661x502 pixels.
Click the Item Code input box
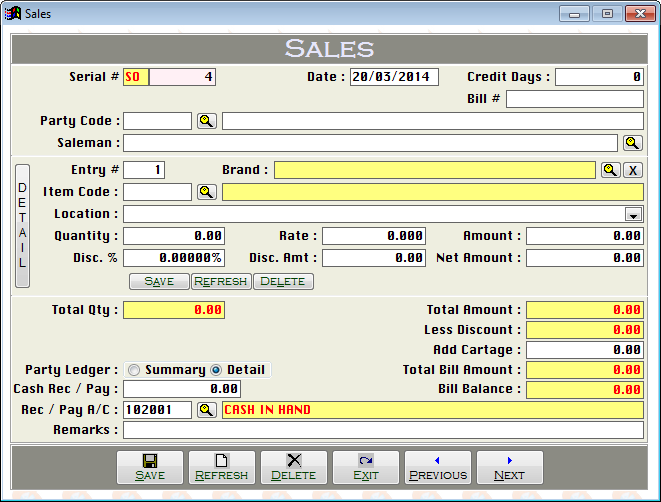coord(157,192)
